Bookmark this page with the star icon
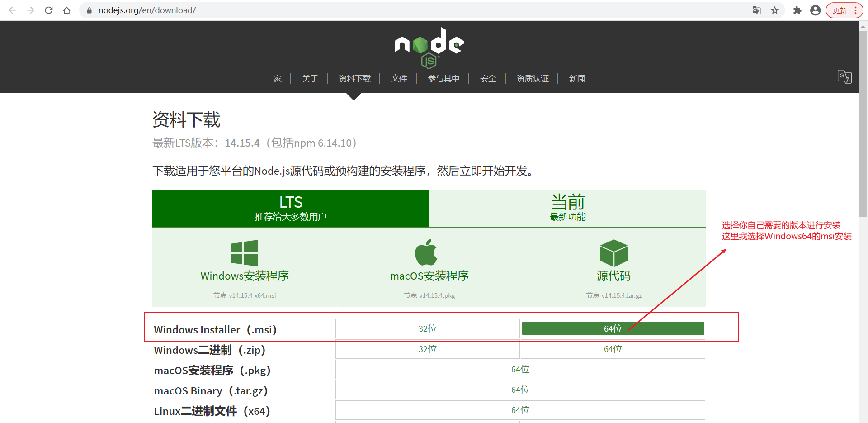 [775, 10]
